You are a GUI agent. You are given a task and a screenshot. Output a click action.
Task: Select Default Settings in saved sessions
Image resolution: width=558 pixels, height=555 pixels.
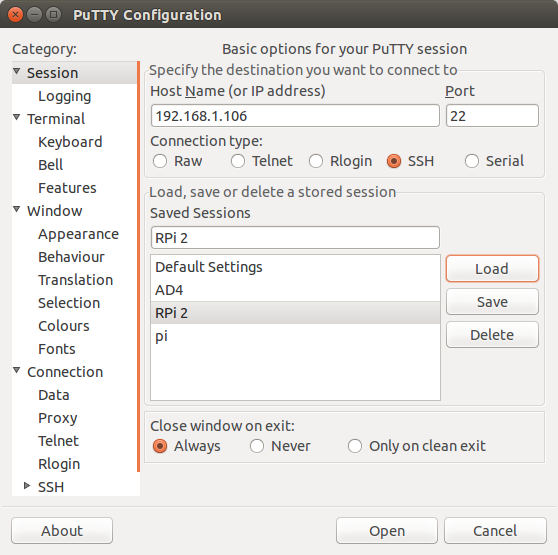[295, 267]
